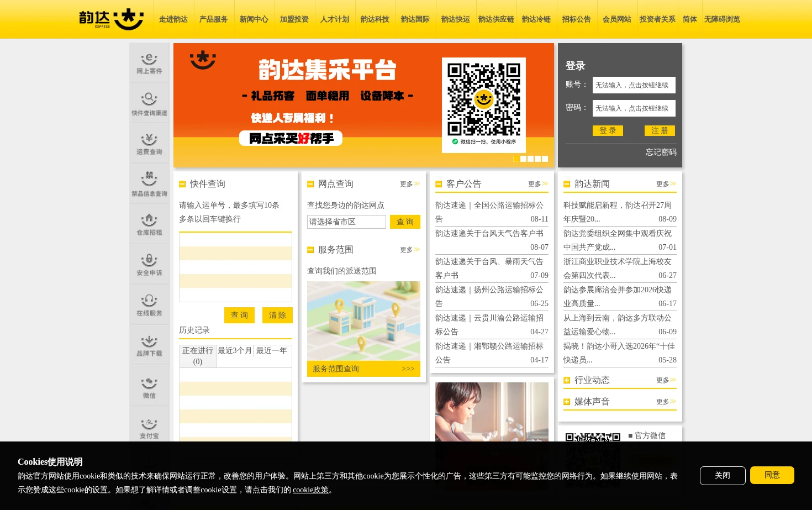The image size is (812, 510).
Task: Open the 仓库招租 sidebar icon
Action: pyautogui.click(x=149, y=224)
